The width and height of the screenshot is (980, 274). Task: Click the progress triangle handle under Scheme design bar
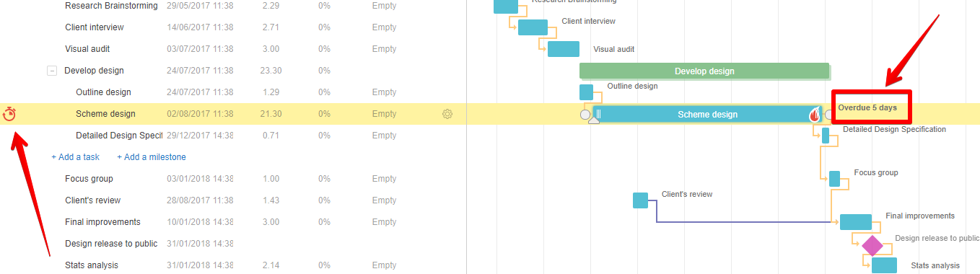[594, 120]
